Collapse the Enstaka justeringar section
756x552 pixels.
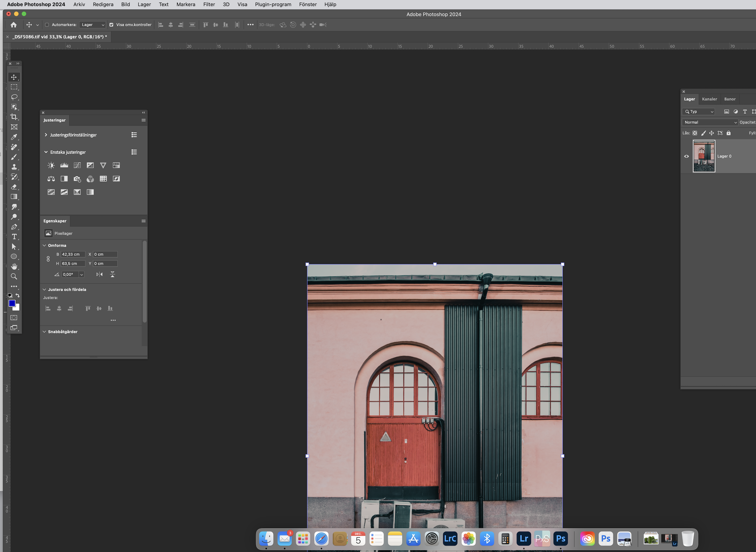[x=46, y=152]
